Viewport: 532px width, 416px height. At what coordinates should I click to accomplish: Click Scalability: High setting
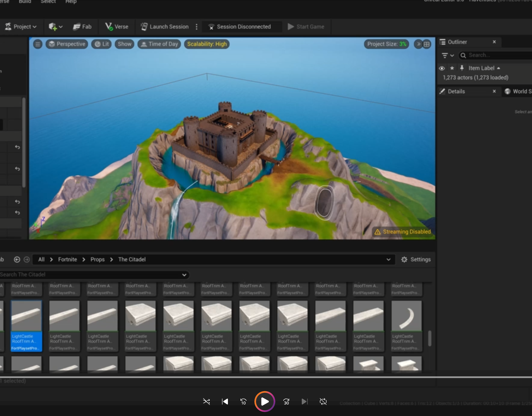click(207, 44)
